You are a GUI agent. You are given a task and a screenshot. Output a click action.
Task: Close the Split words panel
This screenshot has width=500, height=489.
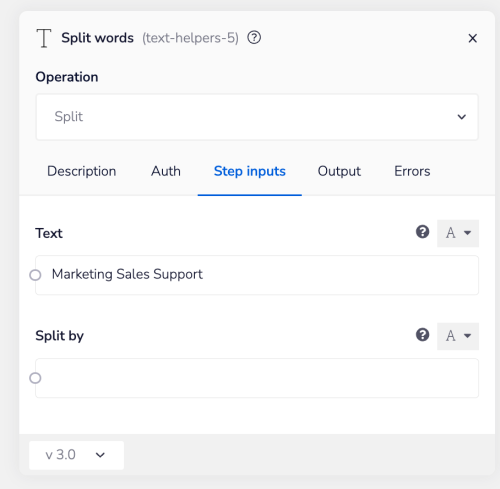click(472, 38)
